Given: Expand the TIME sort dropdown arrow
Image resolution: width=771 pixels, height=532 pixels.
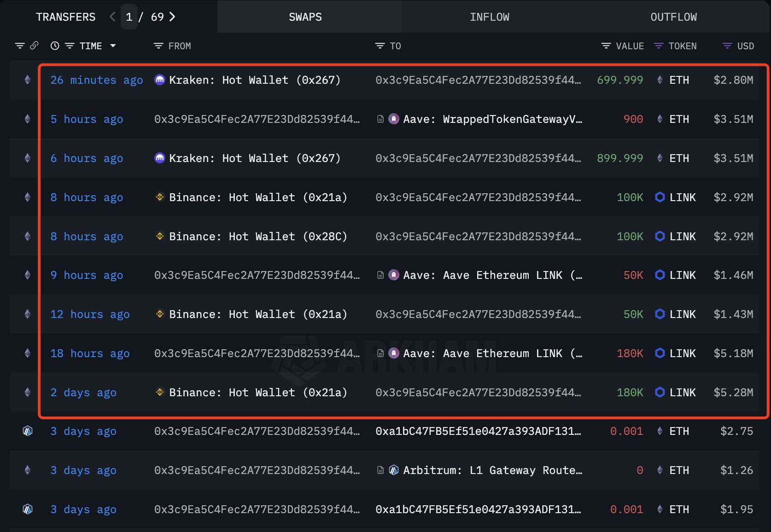Looking at the screenshot, I should coord(113,46).
